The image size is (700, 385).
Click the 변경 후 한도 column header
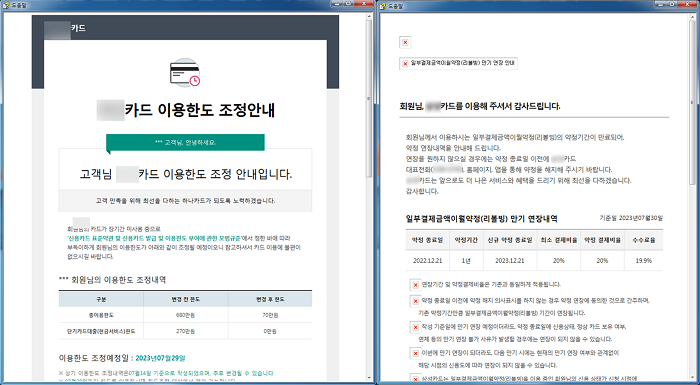pos(271,299)
